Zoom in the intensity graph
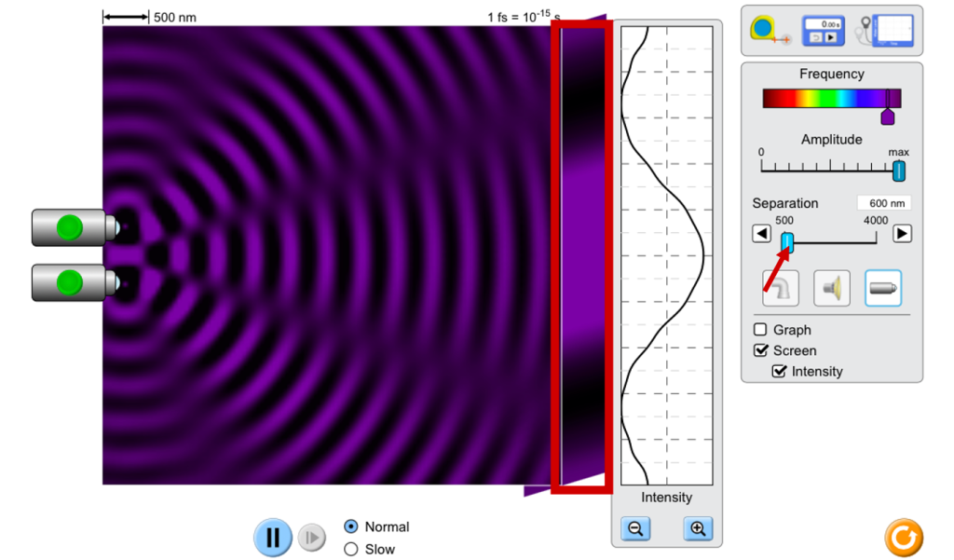This screenshot has height=560, width=954. pyautogui.click(x=698, y=528)
